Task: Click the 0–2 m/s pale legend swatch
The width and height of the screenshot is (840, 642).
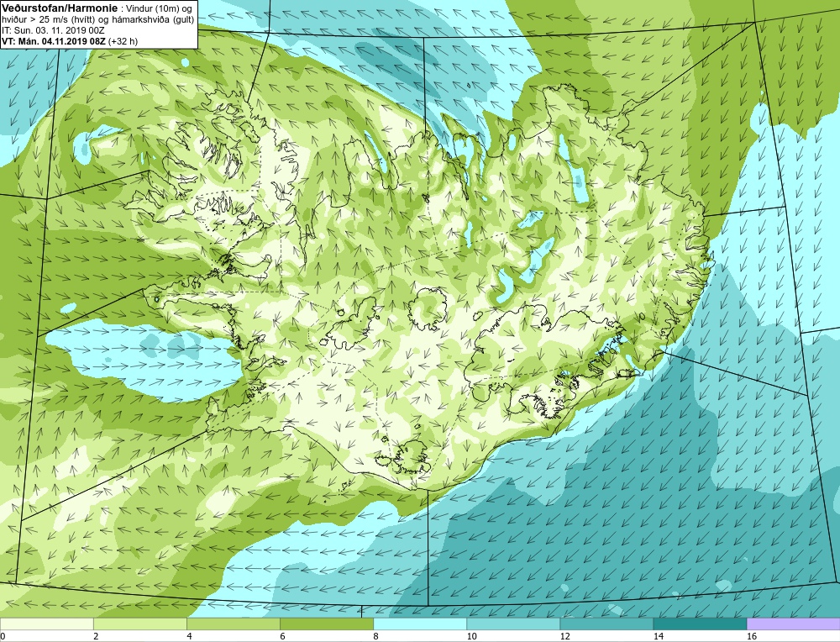Action: tap(46, 624)
